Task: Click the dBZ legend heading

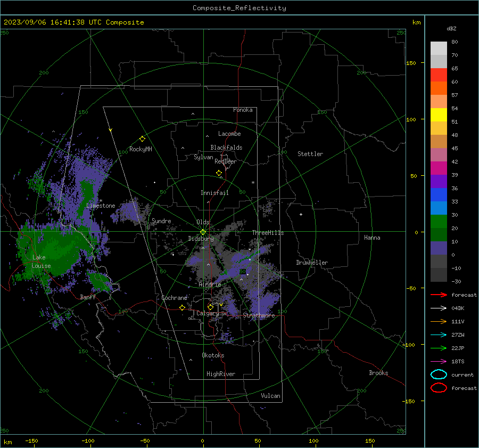Action: click(451, 28)
